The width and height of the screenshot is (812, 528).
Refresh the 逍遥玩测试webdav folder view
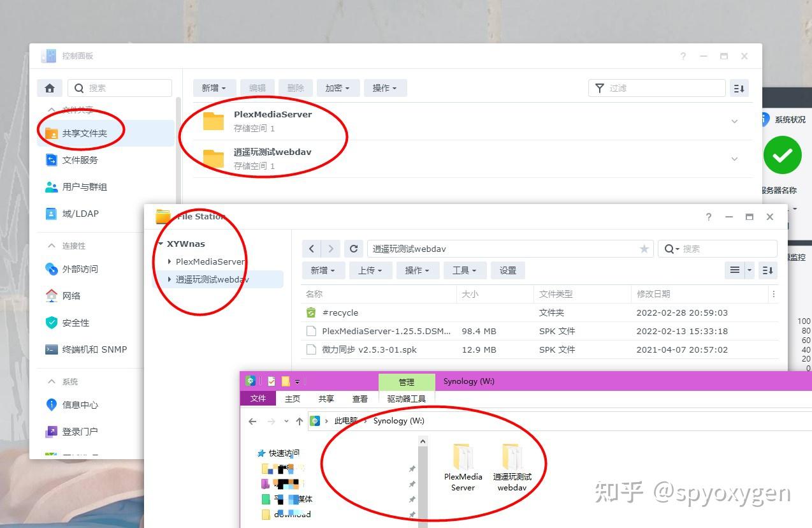click(353, 249)
